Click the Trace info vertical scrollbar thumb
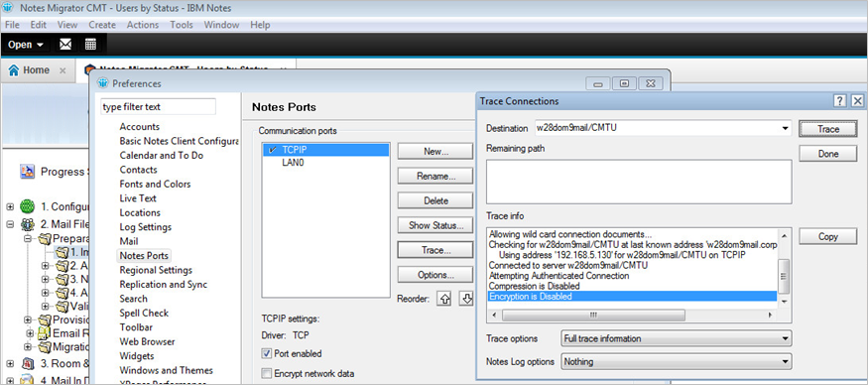This screenshot has height=385, width=868. (783, 278)
